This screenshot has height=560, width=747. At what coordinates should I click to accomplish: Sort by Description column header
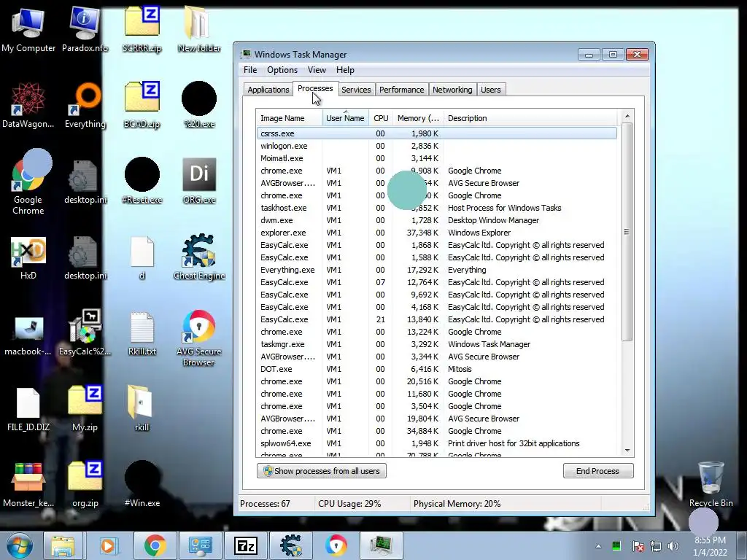click(x=530, y=118)
